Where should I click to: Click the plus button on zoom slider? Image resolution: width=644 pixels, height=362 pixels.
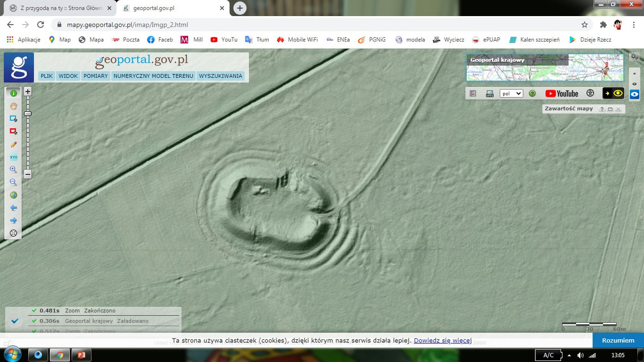click(x=28, y=92)
